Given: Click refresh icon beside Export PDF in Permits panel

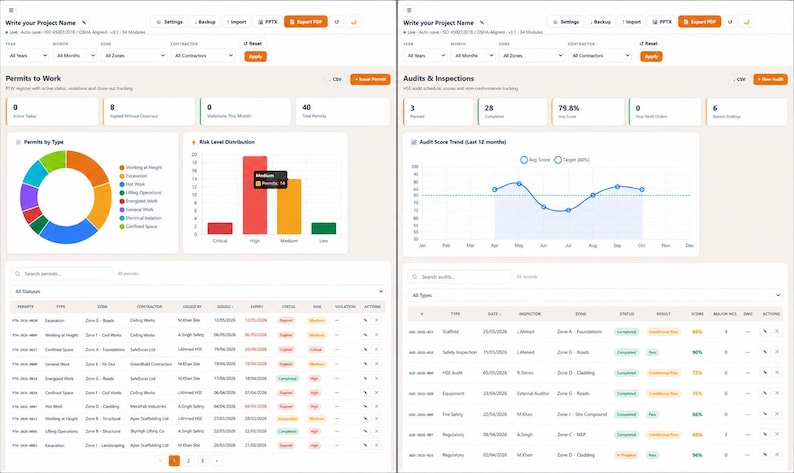Looking at the screenshot, I should 337,22.
